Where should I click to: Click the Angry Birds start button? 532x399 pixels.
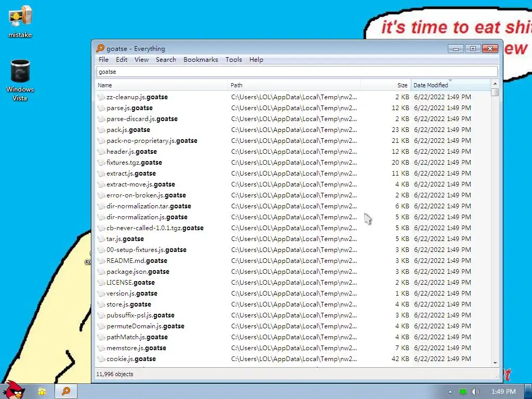tap(14, 390)
